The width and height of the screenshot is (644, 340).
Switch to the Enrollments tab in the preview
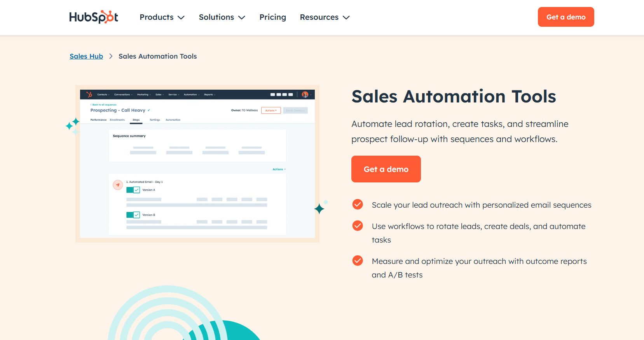[x=117, y=120]
